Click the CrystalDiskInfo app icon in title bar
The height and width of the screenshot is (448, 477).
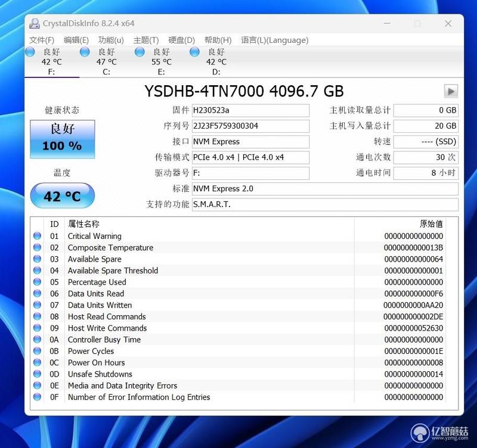(x=35, y=23)
